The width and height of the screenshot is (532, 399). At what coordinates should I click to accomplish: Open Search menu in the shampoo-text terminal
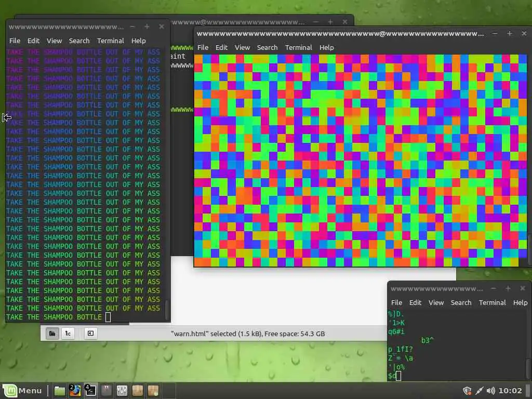(79, 41)
